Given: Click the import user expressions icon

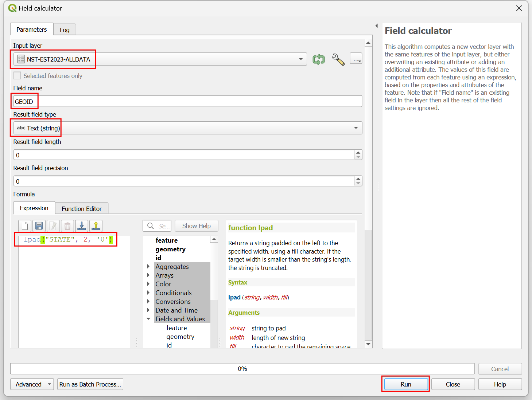Looking at the screenshot, I should 82,226.
